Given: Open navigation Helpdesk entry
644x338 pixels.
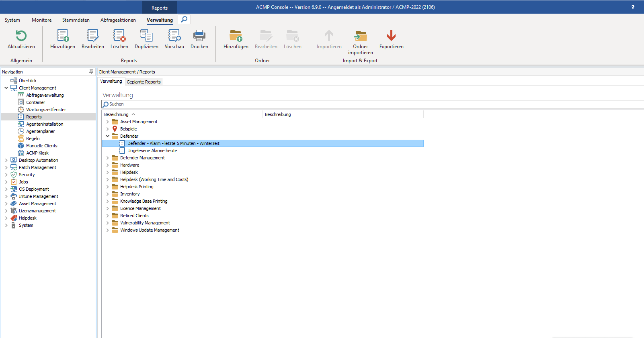Looking at the screenshot, I should pos(28,218).
